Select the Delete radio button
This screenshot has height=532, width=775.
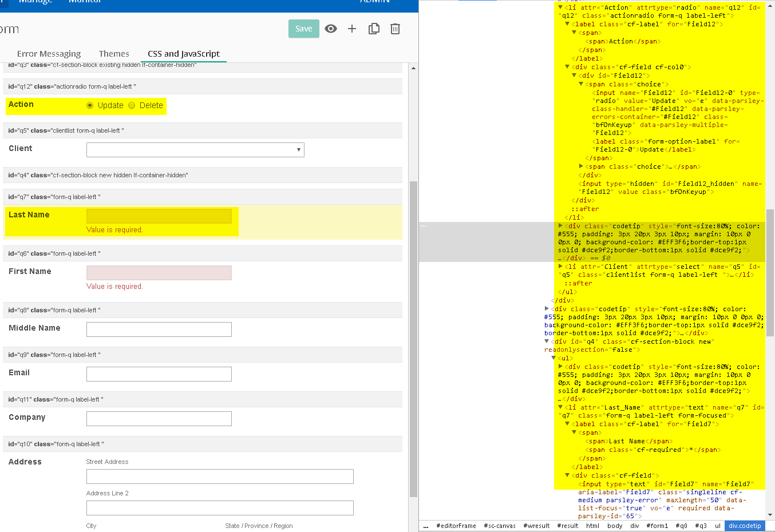click(x=132, y=105)
